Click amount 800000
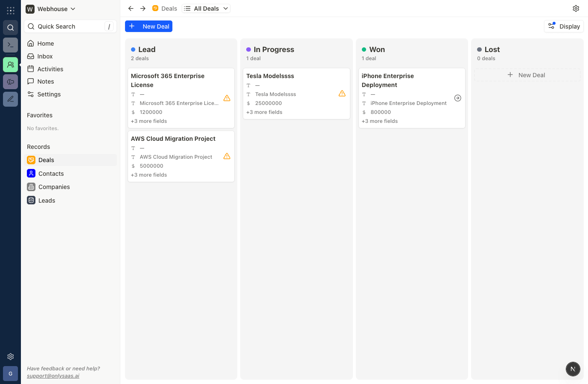 (381, 112)
